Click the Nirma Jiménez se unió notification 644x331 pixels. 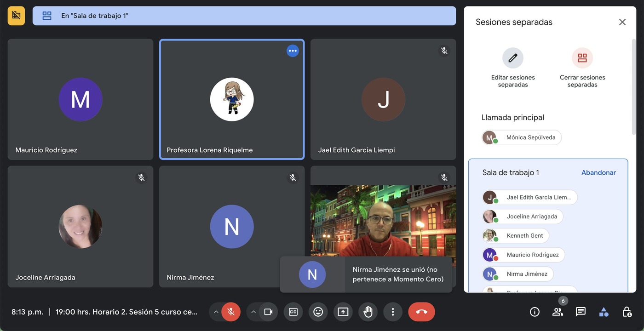pos(366,274)
